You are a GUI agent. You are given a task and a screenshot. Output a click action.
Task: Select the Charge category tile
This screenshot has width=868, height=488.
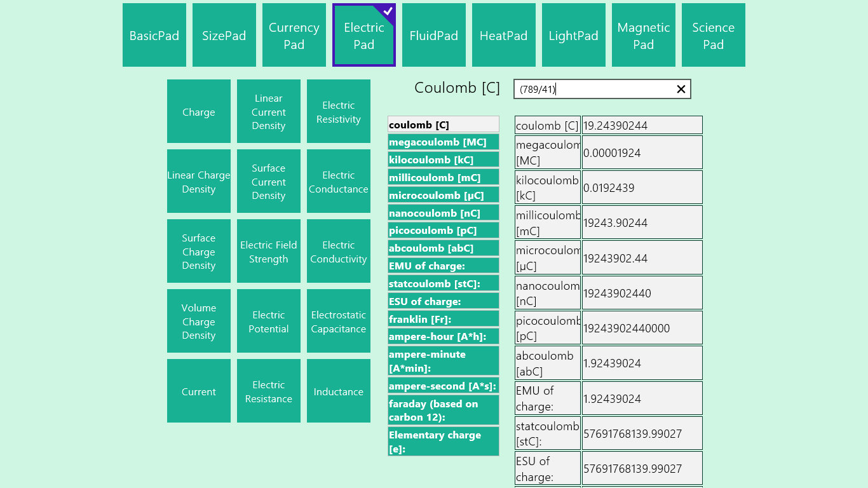click(199, 112)
